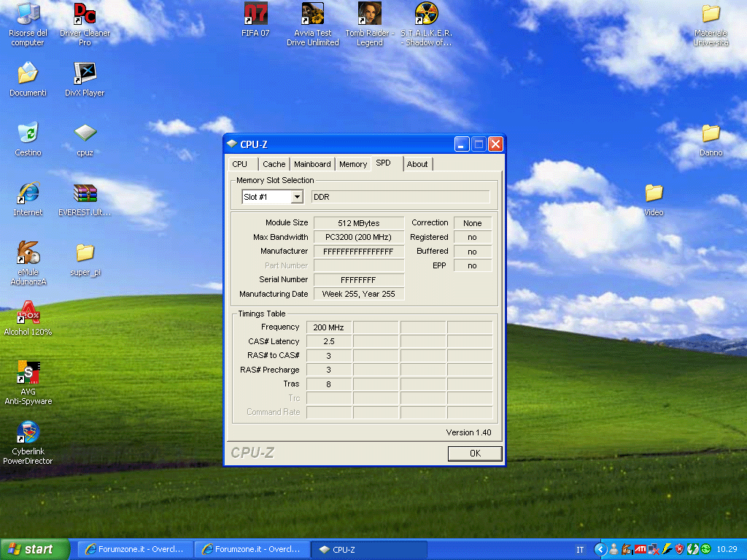Switch to first Forumzone.it taskbar window

click(x=135, y=549)
